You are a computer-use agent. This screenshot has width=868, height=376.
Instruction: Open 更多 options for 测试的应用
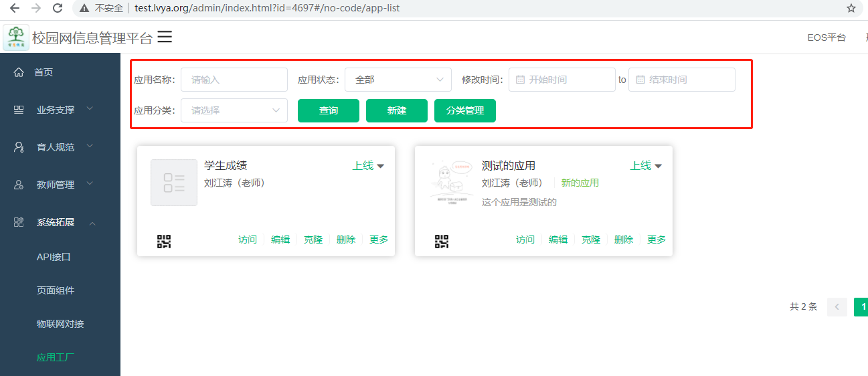click(x=657, y=240)
